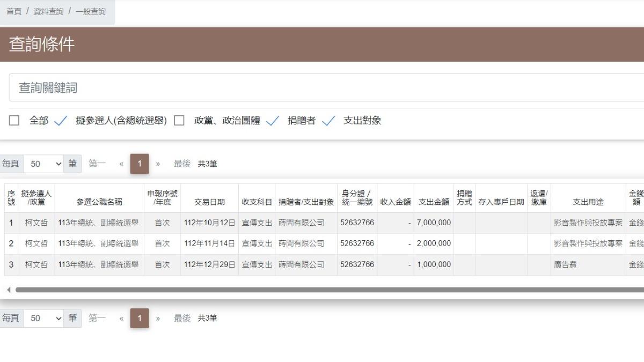Check the 政黨、政治團體 checkbox
Image resolution: width=644 pixels, height=362 pixels.
(179, 121)
